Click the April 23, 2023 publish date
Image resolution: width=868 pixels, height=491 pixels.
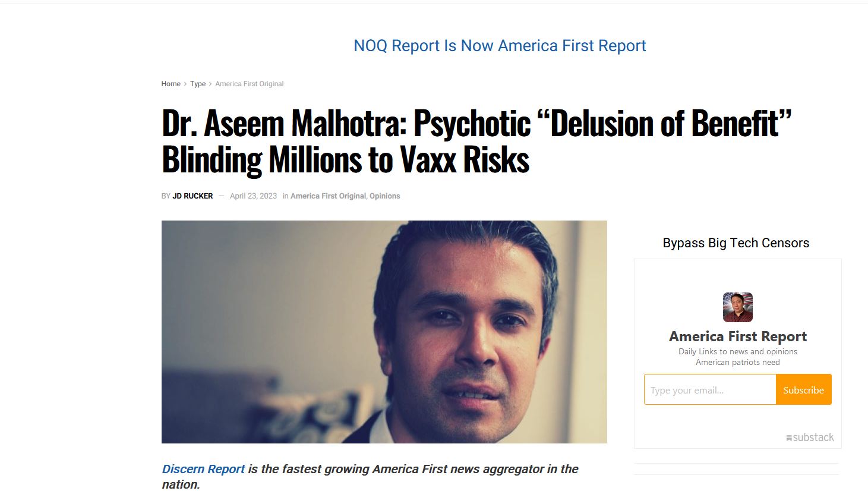[253, 196]
